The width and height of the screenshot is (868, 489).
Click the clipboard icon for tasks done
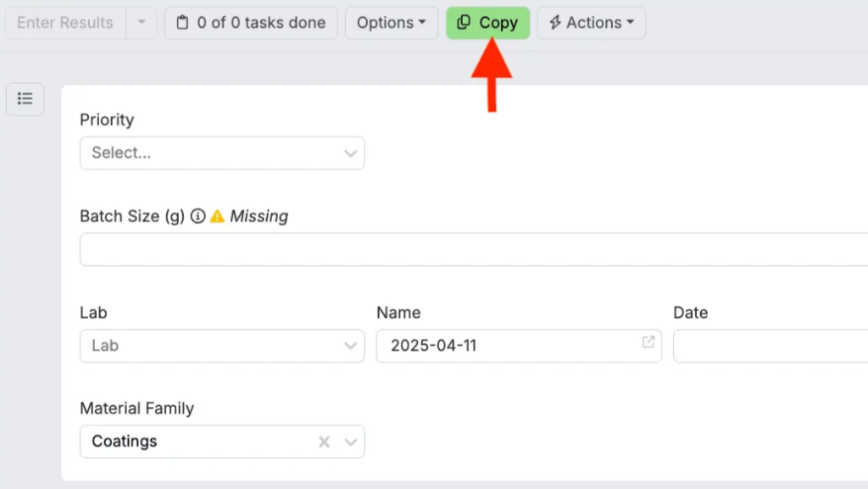tap(182, 23)
